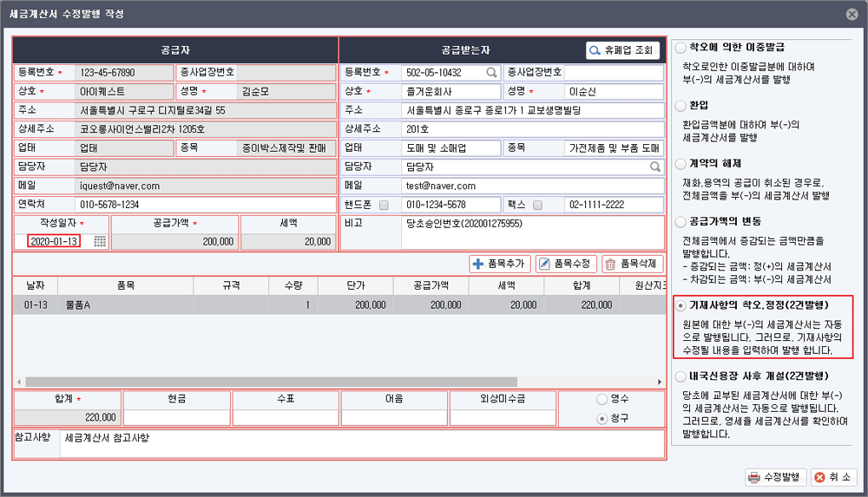Click the recipient 상호 field 즐거운회사
This screenshot has width=868, height=497.
450,91
